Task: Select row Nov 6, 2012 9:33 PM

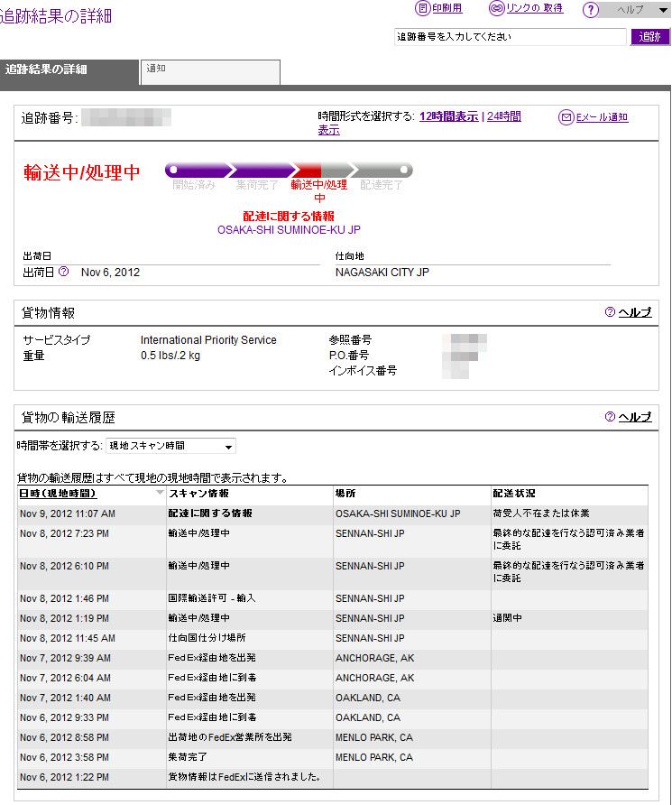Action: [x=333, y=717]
